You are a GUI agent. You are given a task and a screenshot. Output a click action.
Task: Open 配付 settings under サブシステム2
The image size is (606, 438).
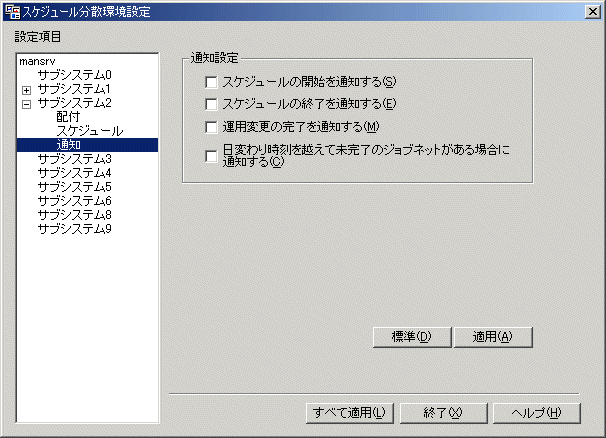tap(68, 117)
